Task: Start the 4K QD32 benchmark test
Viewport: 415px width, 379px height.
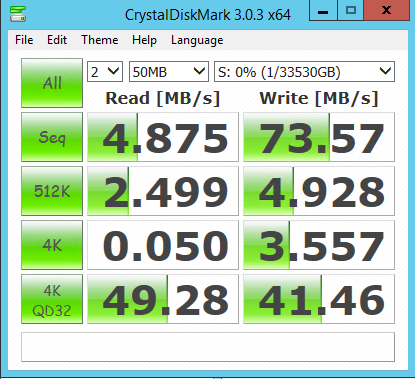Action: 52,299
